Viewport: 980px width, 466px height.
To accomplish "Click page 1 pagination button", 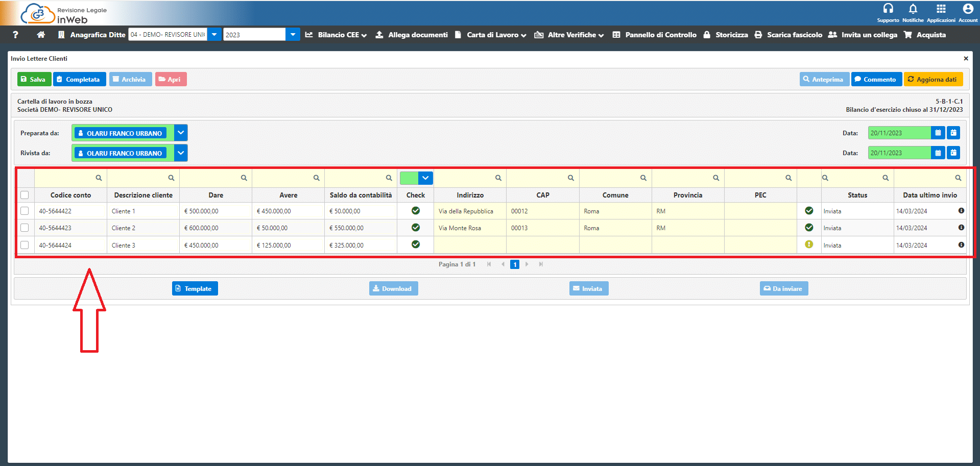I will coord(515,264).
